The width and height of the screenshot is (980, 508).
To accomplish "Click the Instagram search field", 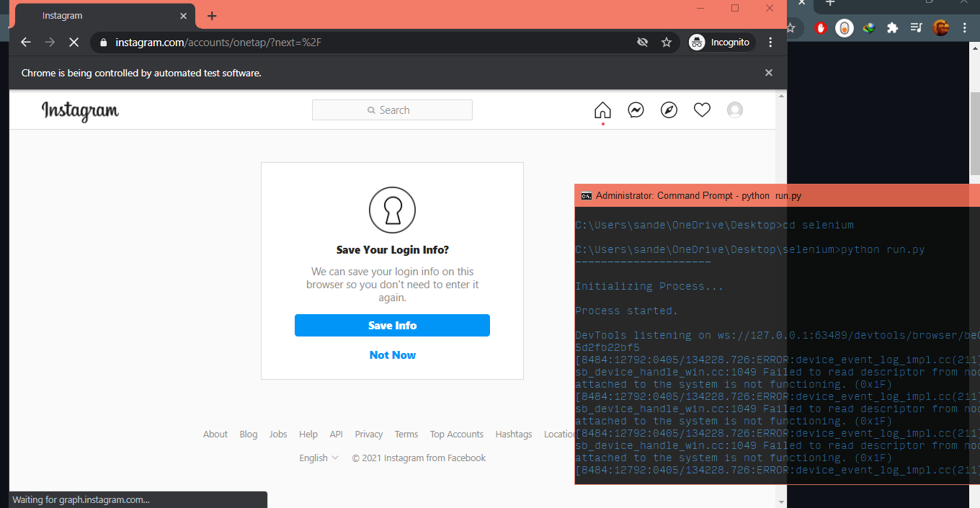I will [392, 110].
